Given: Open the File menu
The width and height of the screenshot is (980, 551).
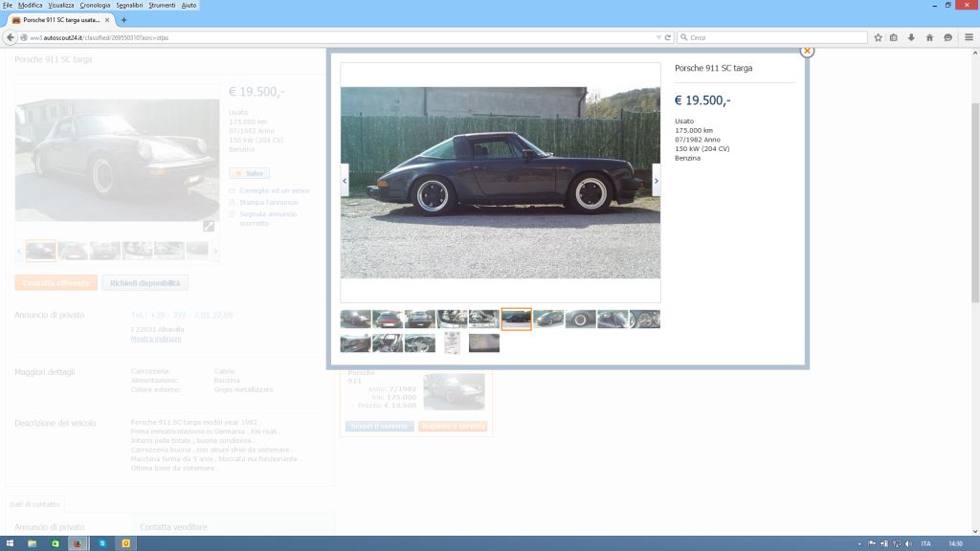Looking at the screenshot, I should pyautogui.click(x=8, y=5).
